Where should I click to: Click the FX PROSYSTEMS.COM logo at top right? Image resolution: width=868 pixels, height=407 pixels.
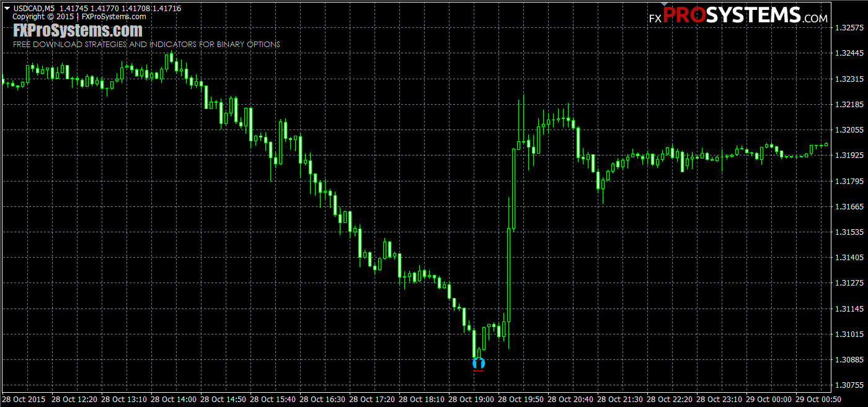click(738, 17)
